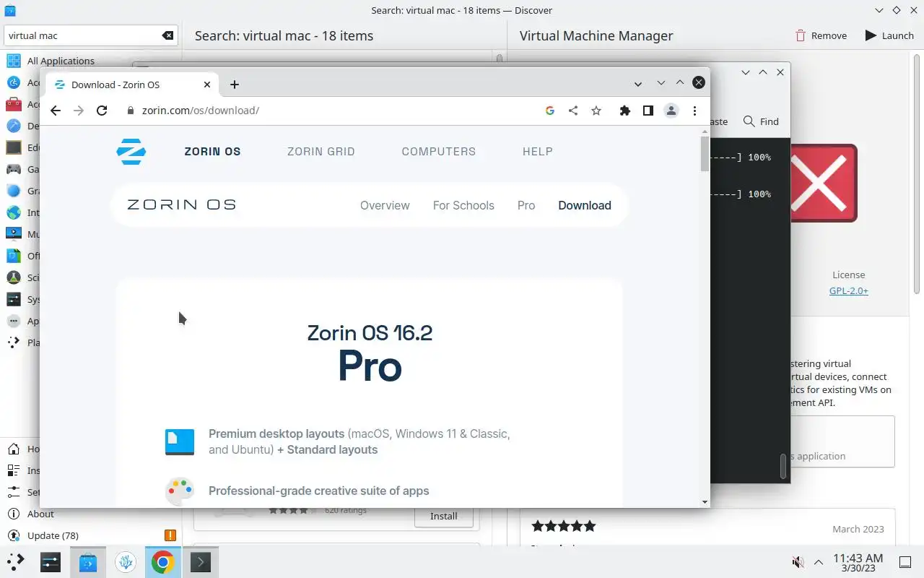Open ZORIN GRID nav item
Screen dimensions: 924x578
point(321,152)
